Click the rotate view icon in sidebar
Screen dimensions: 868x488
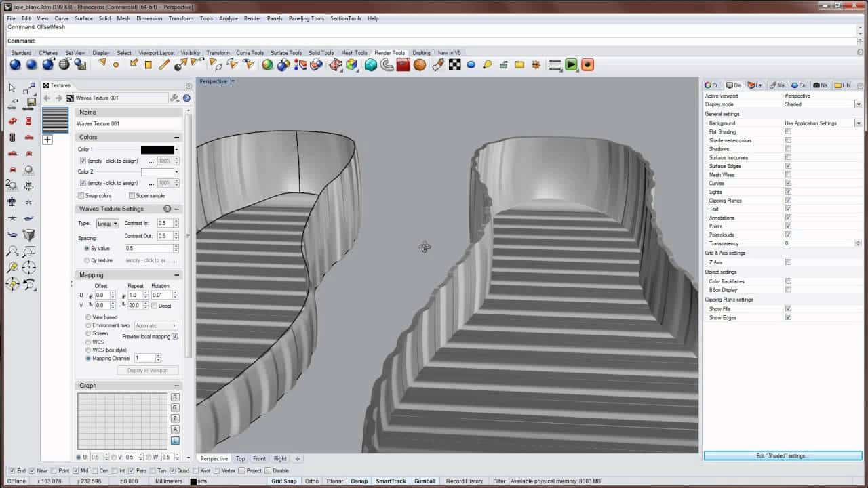29,284
